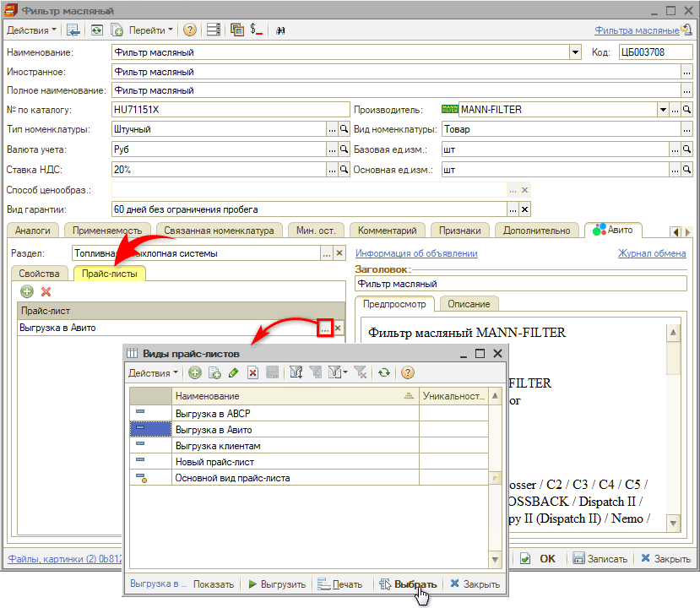Click the red-outlined ellipsis button in Выгрузка в Авито row
The image size is (700, 608).
pos(325,328)
